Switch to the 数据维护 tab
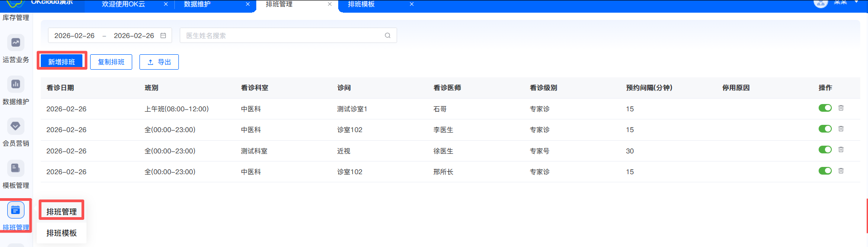 (197, 5)
